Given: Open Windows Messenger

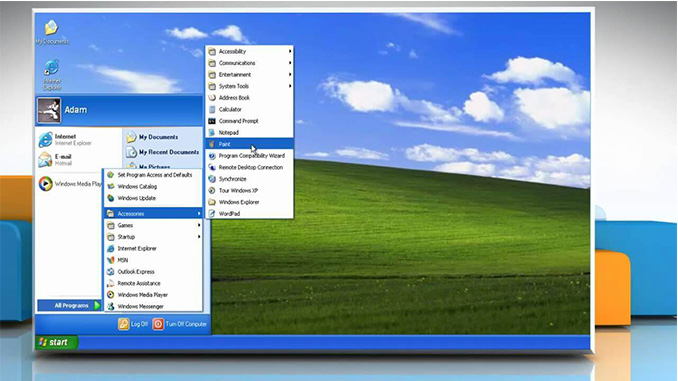Looking at the screenshot, I should point(153,306).
